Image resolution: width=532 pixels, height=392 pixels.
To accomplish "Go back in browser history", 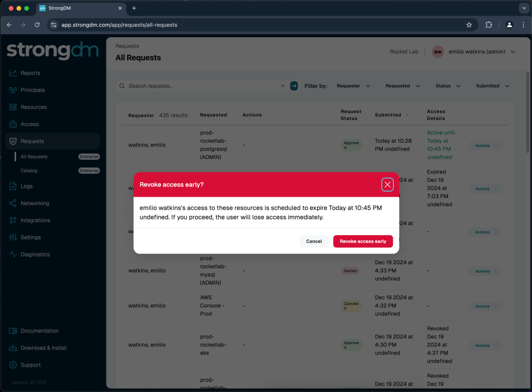I will point(9,25).
